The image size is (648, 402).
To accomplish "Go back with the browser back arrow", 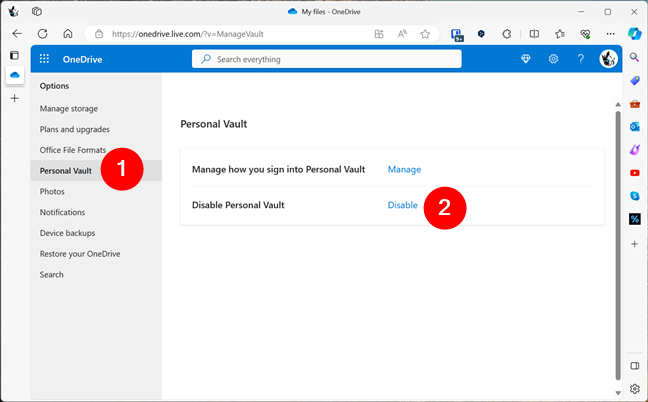I will pyautogui.click(x=17, y=34).
